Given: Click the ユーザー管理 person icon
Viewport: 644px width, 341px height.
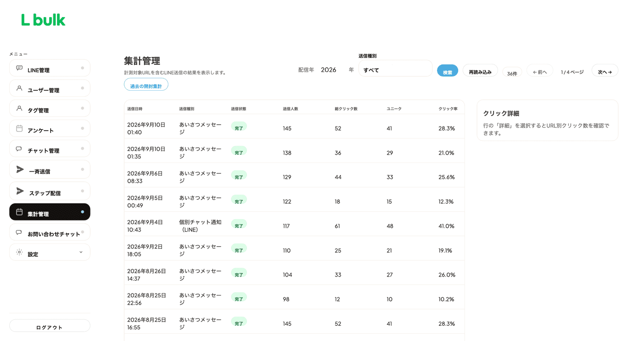Looking at the screenshot, I should [19, 88].
